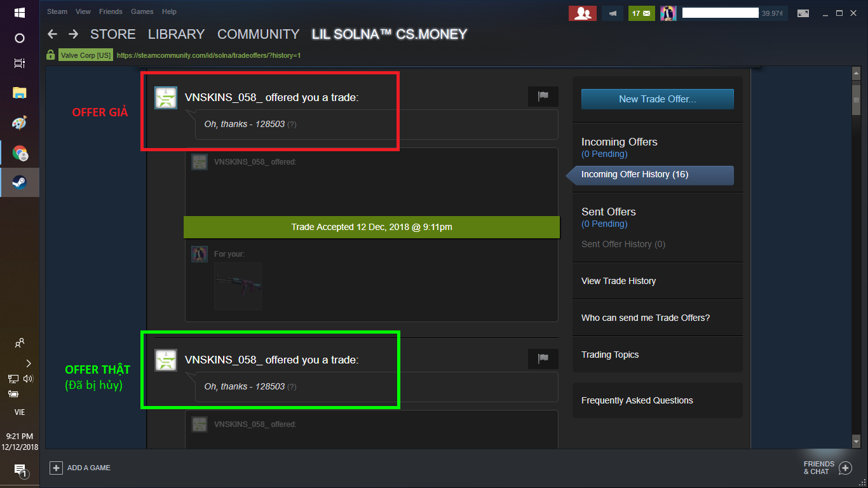Click the green padlock security icon

click(x=51, y=55)
